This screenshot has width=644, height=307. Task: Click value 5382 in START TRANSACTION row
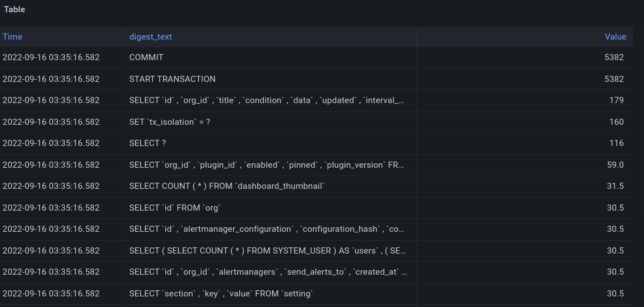click(614, 79)
